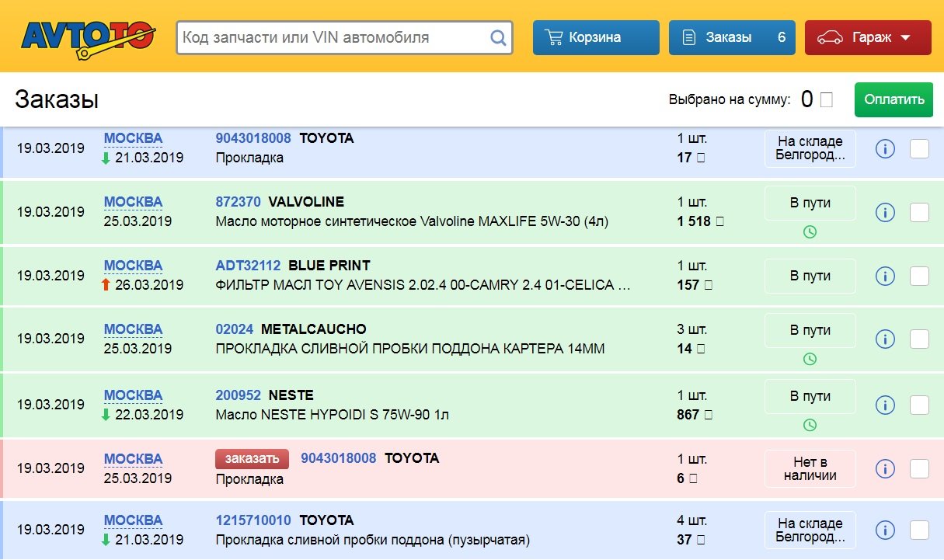Image resolution: width=944 pixels, height=560 pixels.
Task: Show info for the out-of-stock TOYOTA item
Action: pyautogui.click(x=885, y=468)
